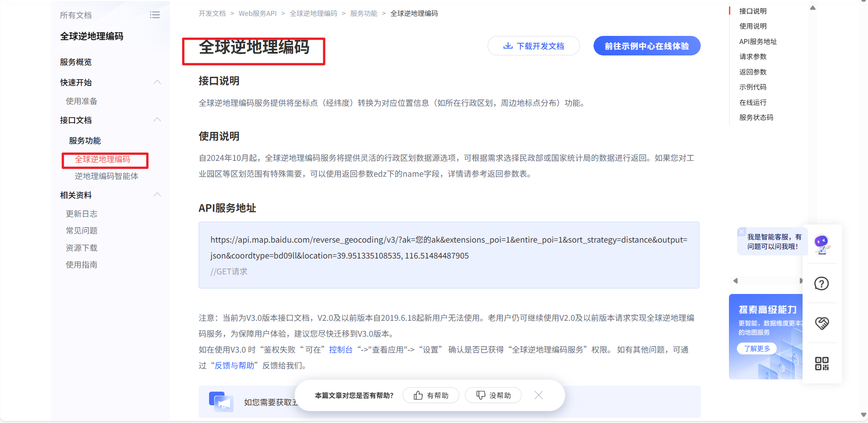Open the 探索高级能力 promo banner
Image resolution: width=868 pixels, height=423 pixels.
click(x=766, y=337)
